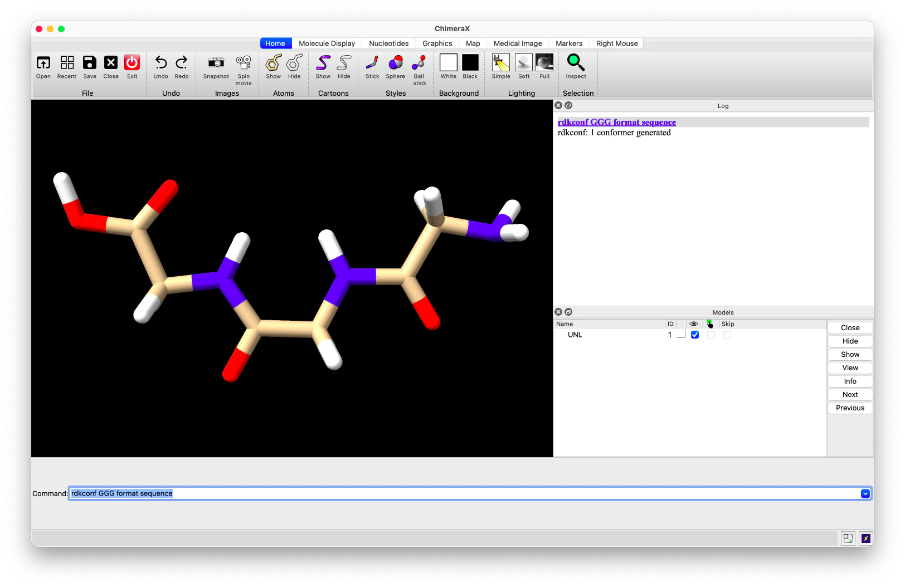
Task: Record a Spin movie
Action: pyautogui.click(x=244, y=62)
